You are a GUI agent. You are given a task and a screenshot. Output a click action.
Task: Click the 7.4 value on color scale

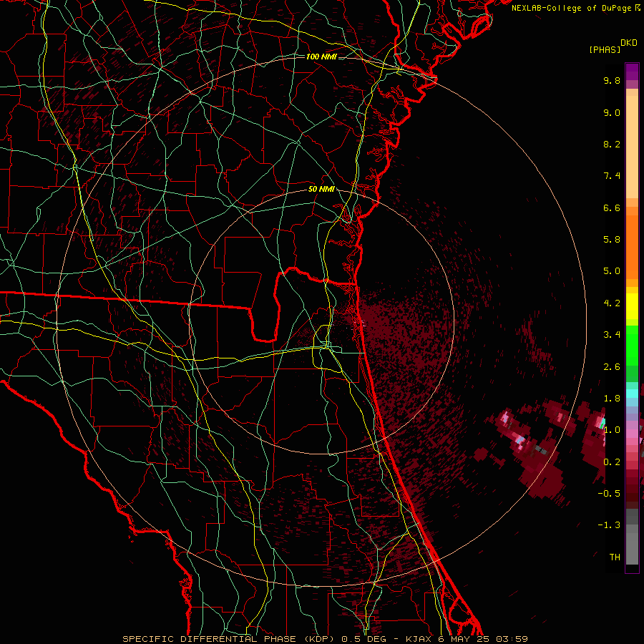612,176
